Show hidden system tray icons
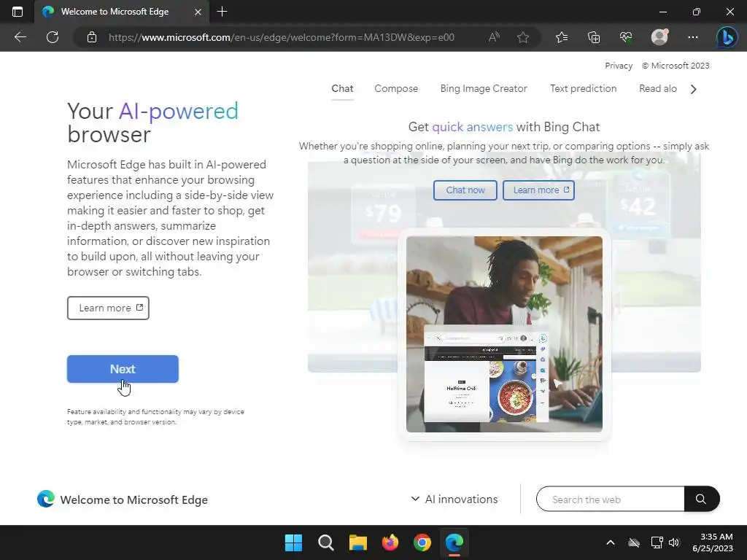 tap(611, 542)
